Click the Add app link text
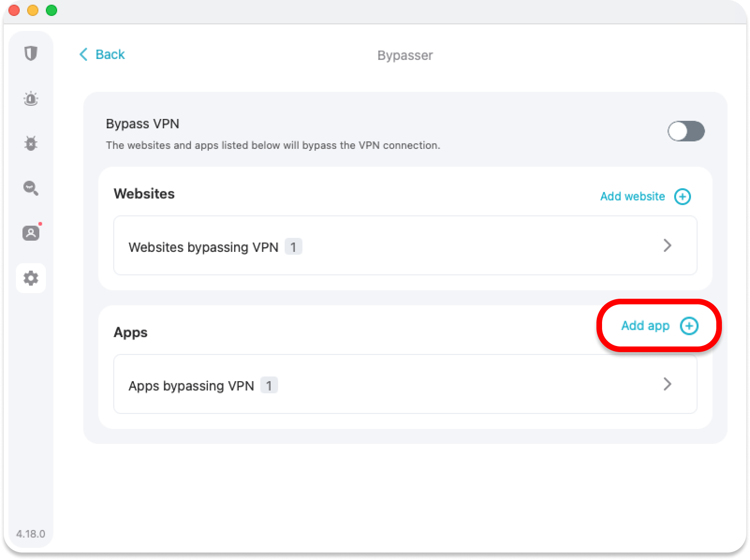 click(645, 326)
